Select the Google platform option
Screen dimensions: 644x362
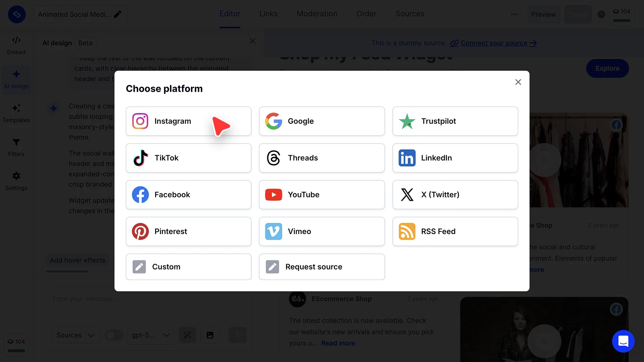322,121
